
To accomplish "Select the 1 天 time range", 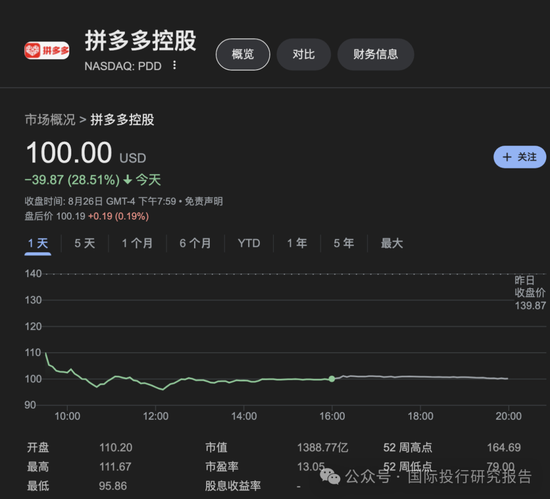I will click(x=38, y=243).
